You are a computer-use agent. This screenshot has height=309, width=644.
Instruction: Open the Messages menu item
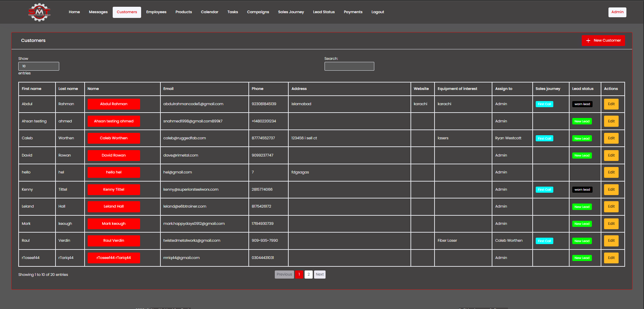pos(98,12)
